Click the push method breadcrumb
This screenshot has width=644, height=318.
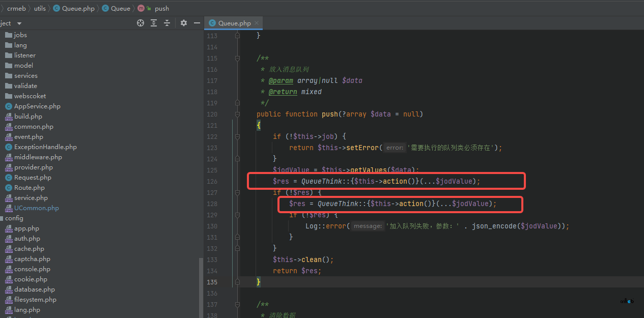[161, 8]
